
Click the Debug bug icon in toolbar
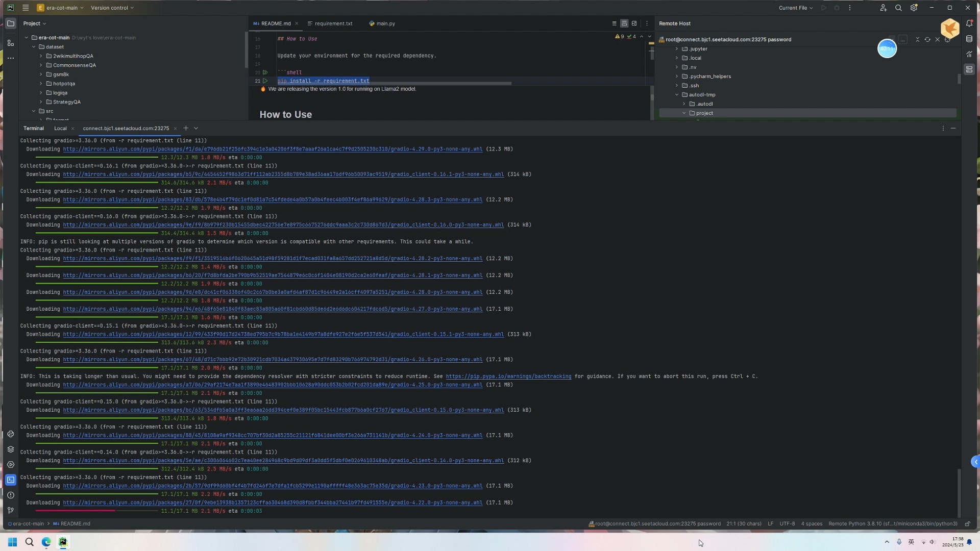837,8
